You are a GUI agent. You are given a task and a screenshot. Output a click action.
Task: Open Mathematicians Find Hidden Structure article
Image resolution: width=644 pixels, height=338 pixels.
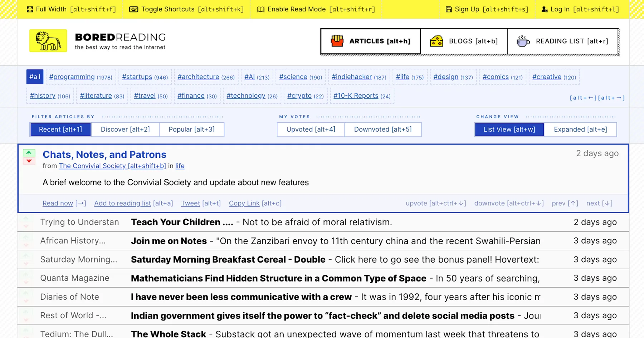coord(279,278)
